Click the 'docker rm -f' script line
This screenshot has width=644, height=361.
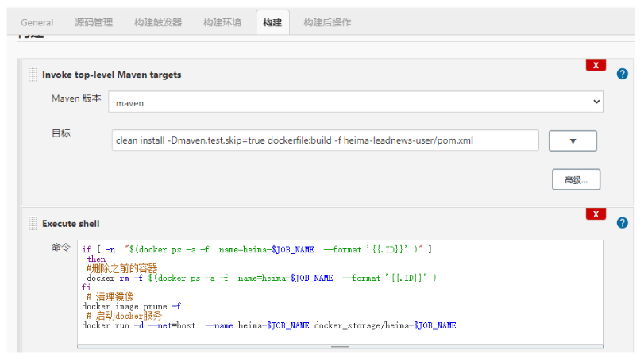click(261, 278)
